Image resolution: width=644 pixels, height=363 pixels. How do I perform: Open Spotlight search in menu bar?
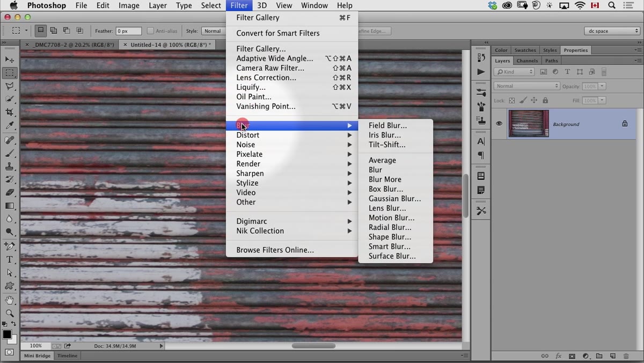coord(612,5)
